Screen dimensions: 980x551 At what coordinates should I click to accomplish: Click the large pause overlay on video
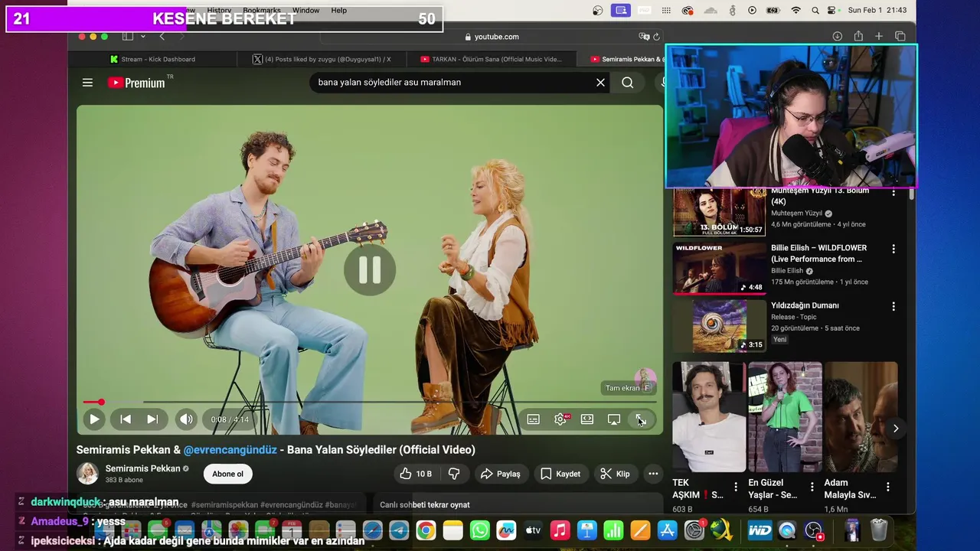click(x=370, y=269)
